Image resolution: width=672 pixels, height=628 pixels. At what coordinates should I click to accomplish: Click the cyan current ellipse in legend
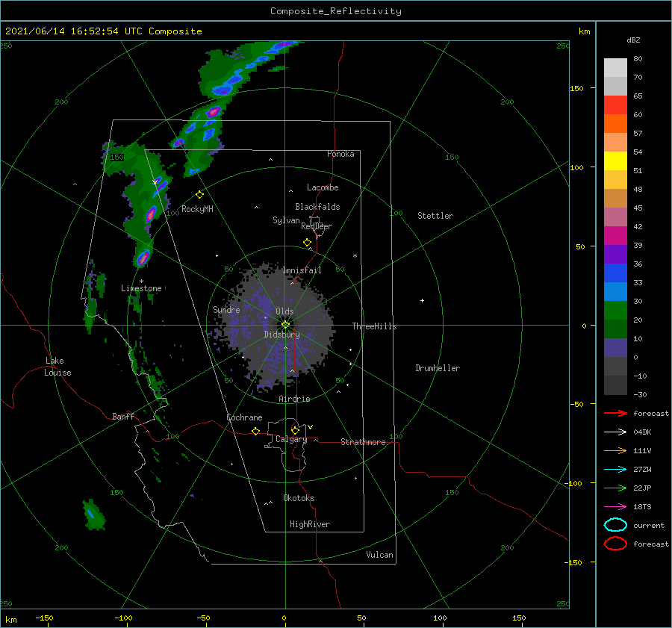[615, 525]
